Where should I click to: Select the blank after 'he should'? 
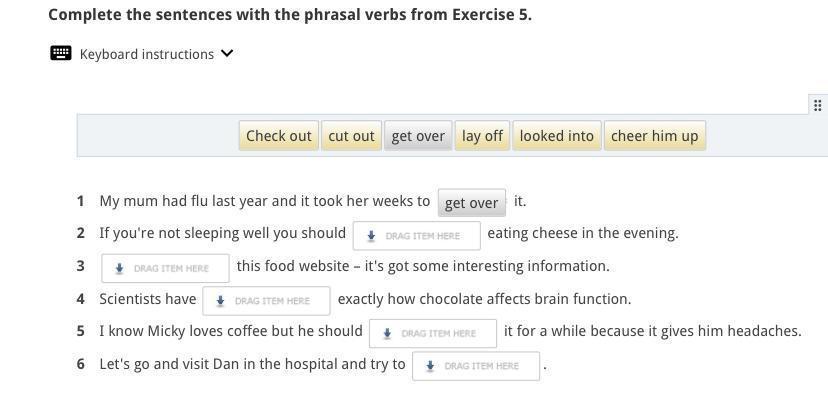click(x=432, y=333)
